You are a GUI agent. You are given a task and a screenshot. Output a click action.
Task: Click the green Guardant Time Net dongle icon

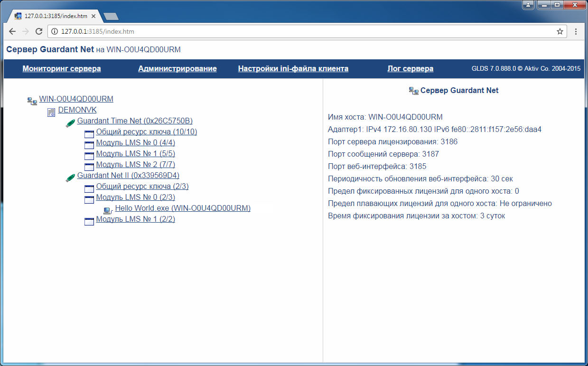click(x=70, y=123)
